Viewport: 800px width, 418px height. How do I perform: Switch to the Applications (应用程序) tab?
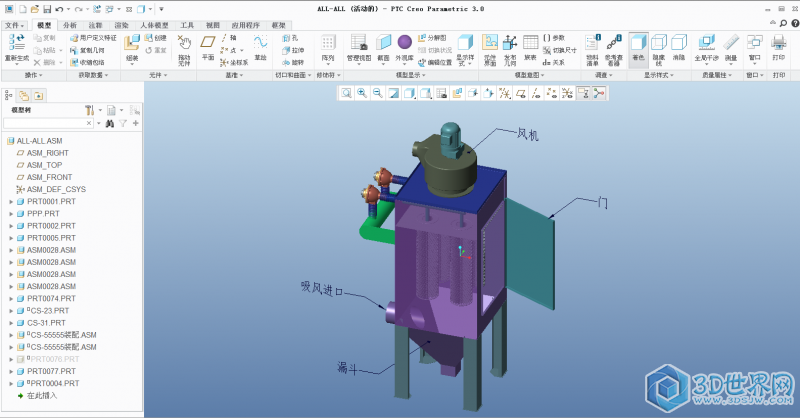(x=245, y=25)
